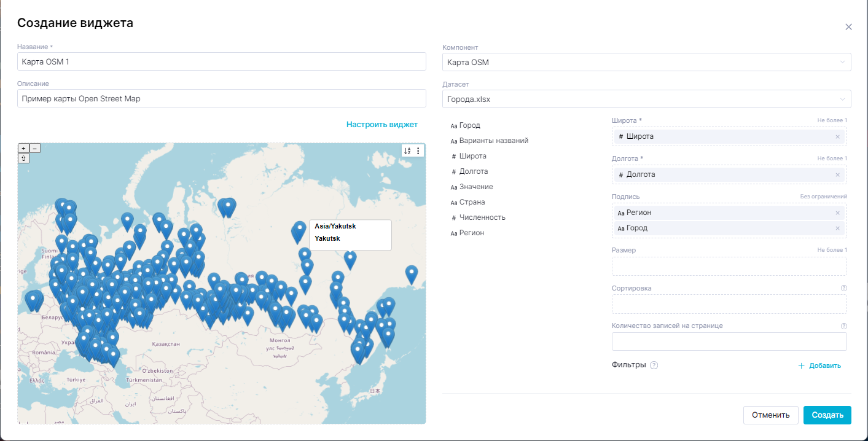
Task: Zoom in the map with plus button
Action: pyautogui.click(x=23, y=148)
